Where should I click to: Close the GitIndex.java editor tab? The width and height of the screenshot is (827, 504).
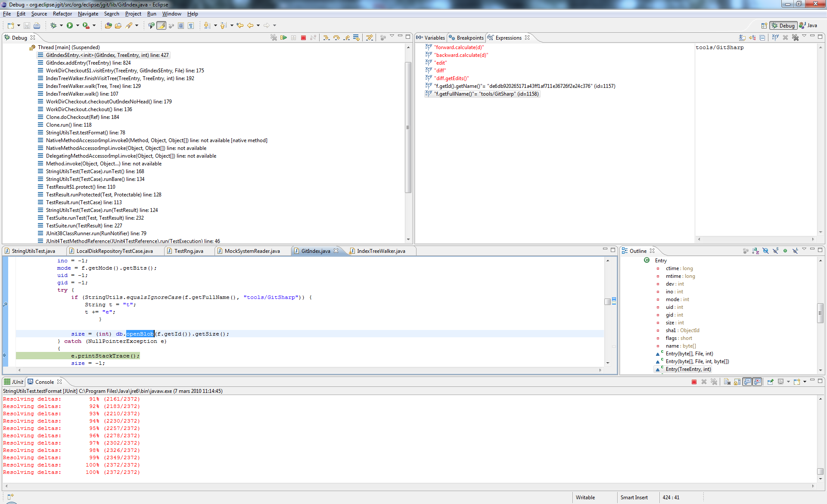point(336,251)
